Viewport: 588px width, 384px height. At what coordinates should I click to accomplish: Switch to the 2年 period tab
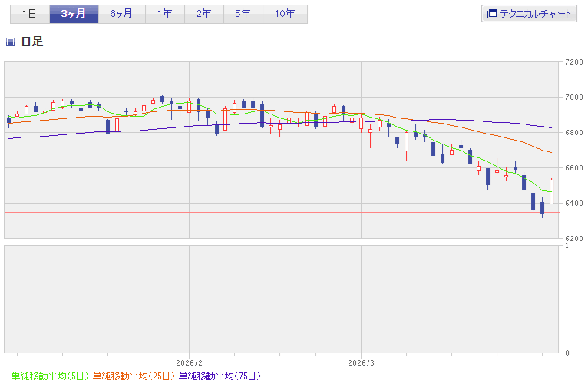tap(204, 14)
